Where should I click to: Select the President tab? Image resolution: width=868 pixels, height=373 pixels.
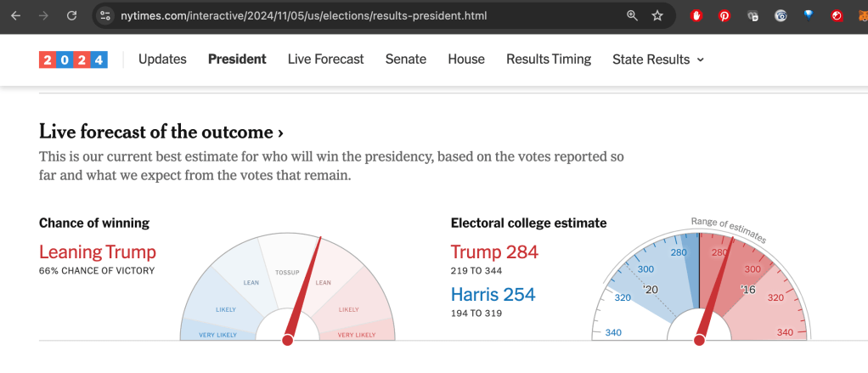pyautogui.click(x=237, y=59)
